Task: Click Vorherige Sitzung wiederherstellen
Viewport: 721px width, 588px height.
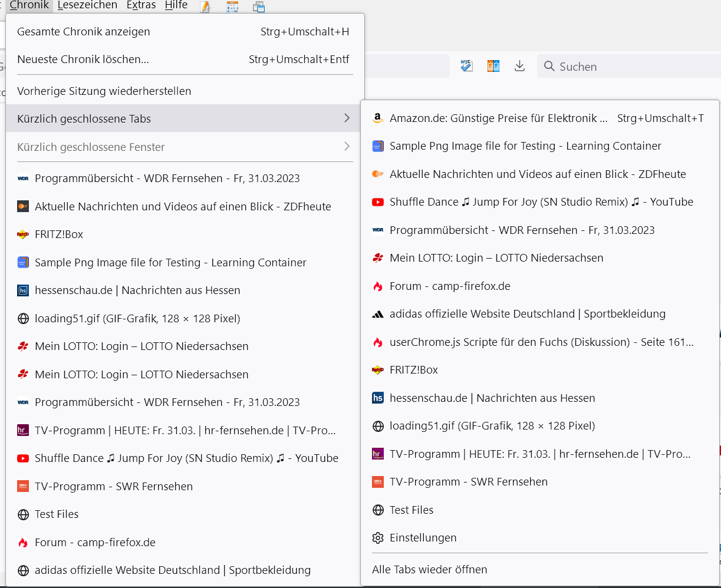Action: (x=104, y=91)
